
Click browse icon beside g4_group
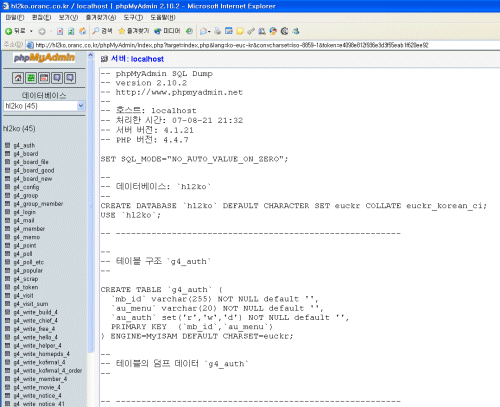[7, 195]
